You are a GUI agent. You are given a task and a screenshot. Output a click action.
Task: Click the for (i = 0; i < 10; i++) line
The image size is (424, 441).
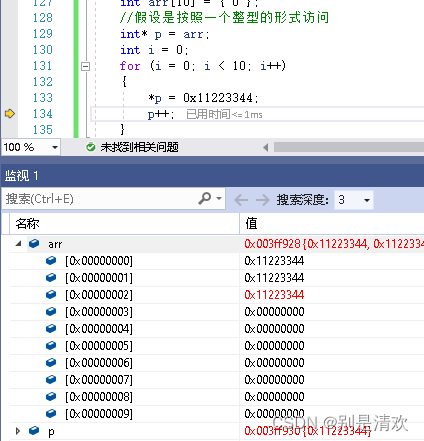(203, 66)
